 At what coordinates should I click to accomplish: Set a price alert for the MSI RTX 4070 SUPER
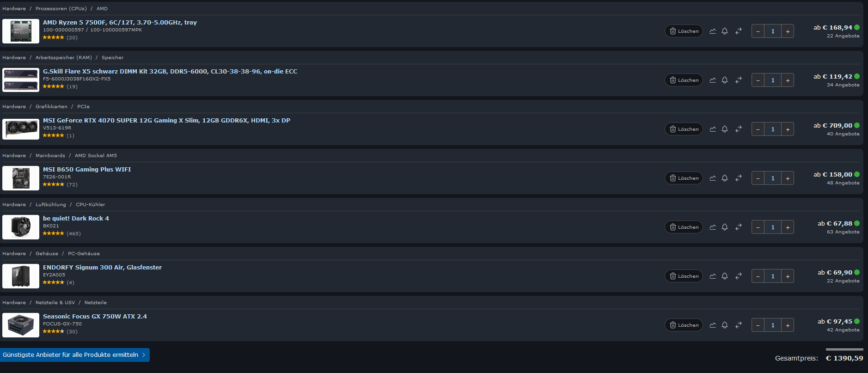(725, 129)
